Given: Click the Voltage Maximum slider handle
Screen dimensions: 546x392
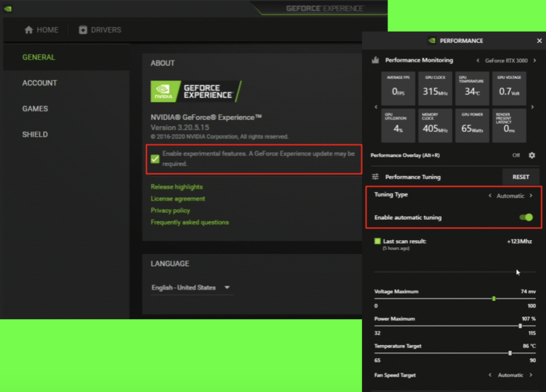Looking at the screenshot, I should [x=494, y=299].
